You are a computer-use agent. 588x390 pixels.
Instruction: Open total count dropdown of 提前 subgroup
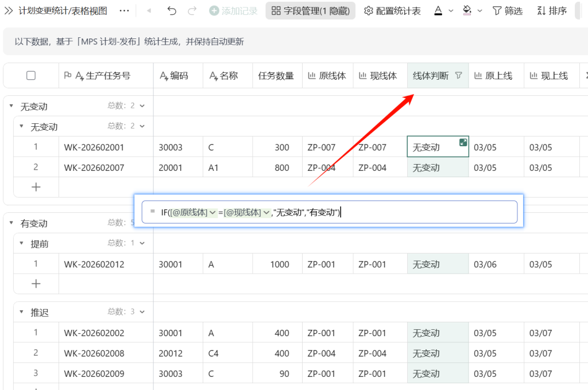(x=142, y=243)
